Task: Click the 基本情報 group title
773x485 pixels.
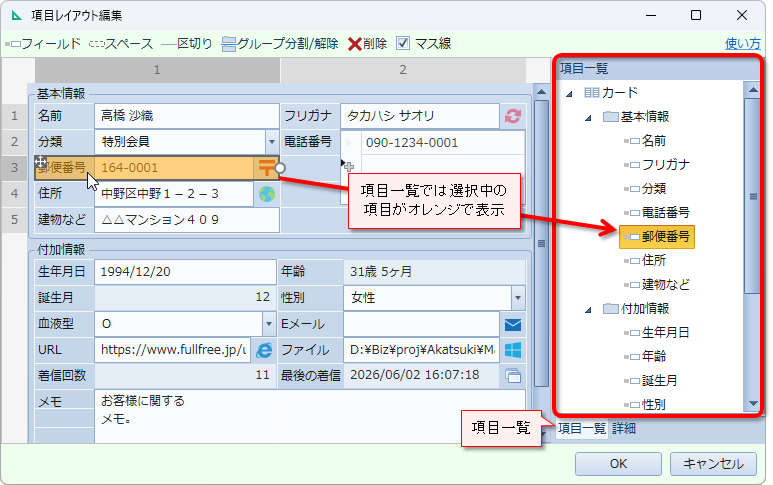Action: [61, 94]
